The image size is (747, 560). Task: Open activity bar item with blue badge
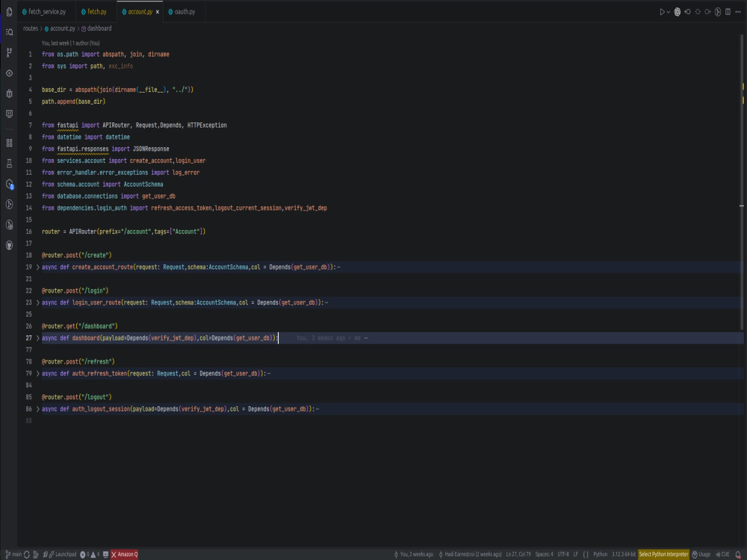click(x=9, y=184)
